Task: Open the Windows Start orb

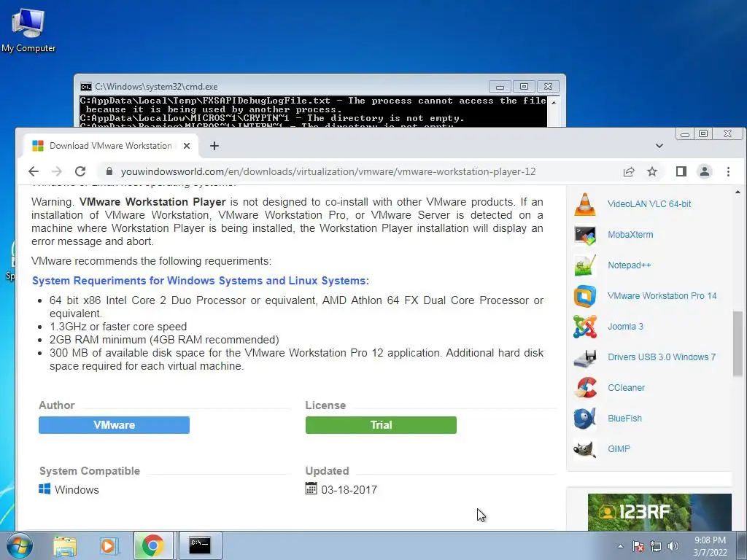Action: [x=19, y=545]
